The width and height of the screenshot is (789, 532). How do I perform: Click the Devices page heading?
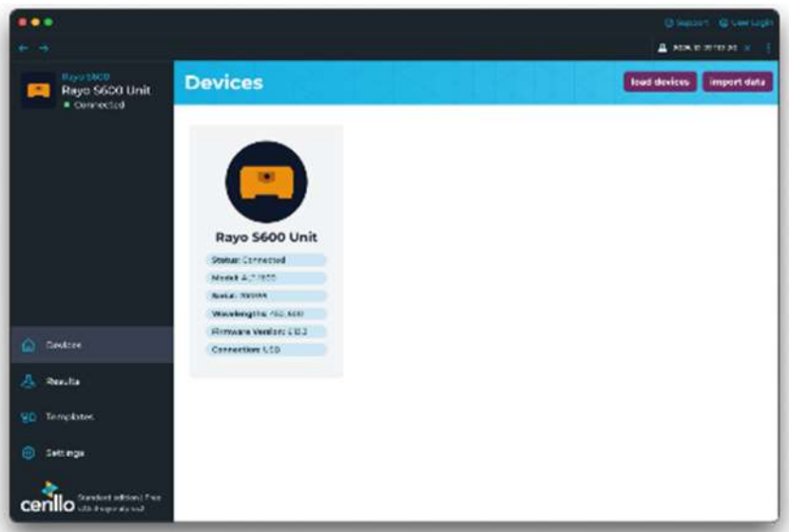click(224, 83)
